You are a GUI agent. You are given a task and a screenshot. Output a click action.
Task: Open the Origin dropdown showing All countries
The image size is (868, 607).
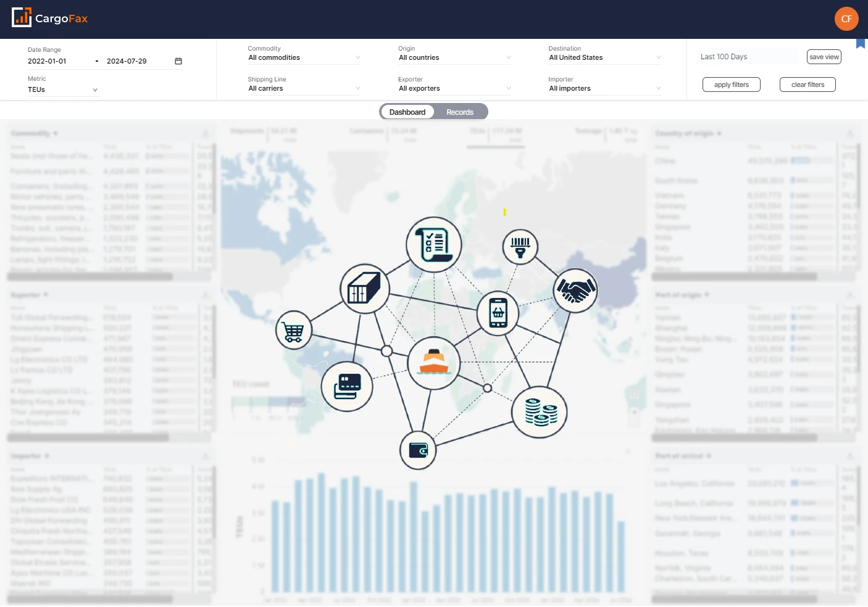coord(454,57)
